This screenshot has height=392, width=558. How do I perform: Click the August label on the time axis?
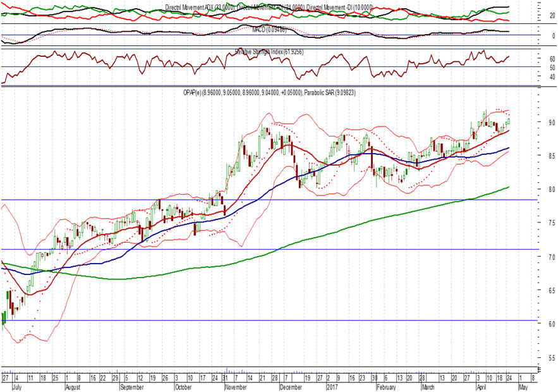pyautogui.click(x=75, y=386)
